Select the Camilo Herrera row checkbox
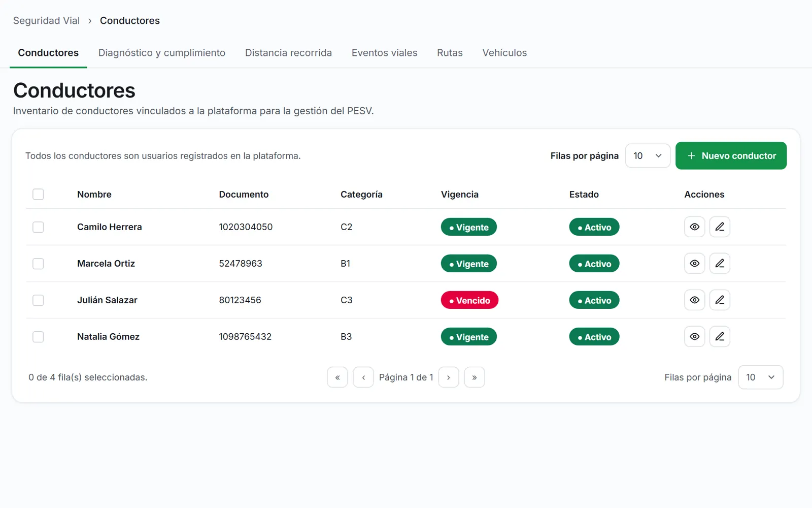Viewport: 812px width, 508px height. (x=38, y=227)
